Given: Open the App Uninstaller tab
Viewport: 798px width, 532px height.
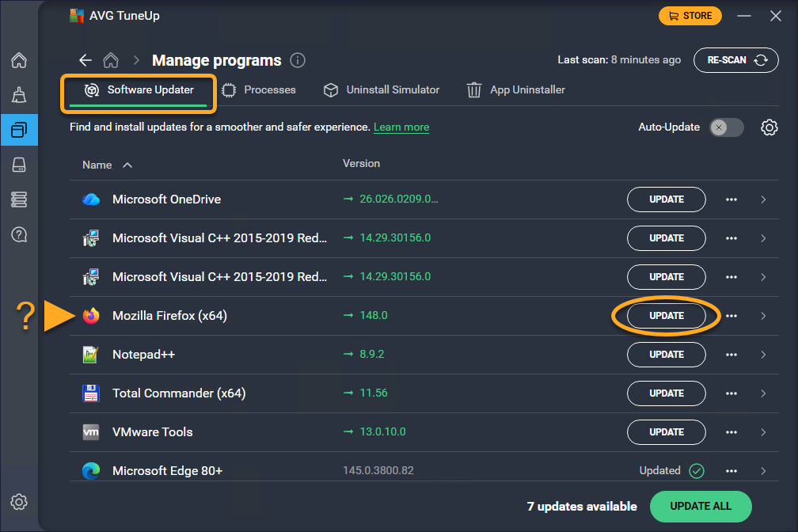Looking at the screenshot, I should coord(516,90).
